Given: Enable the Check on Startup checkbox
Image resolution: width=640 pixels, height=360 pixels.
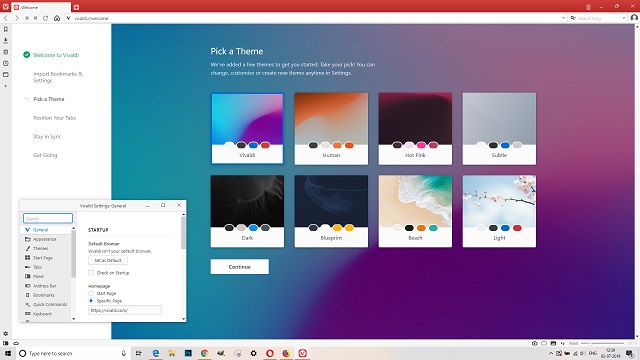Looking at the screenshot, I should click(91, 273).
